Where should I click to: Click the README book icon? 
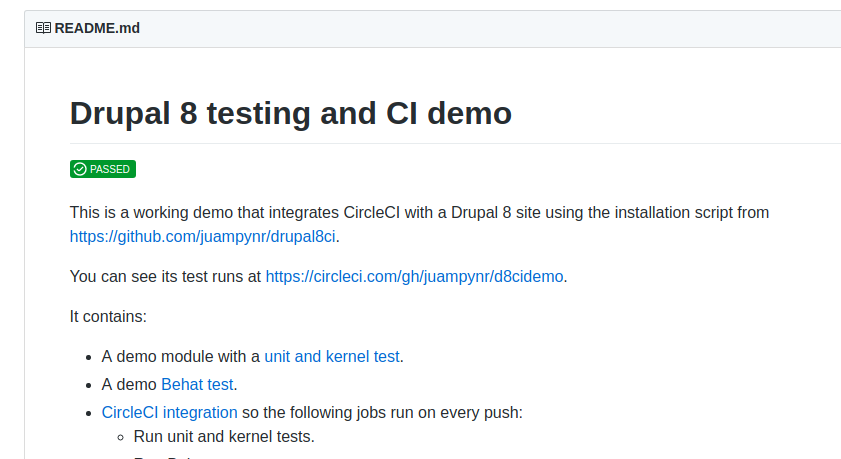point(43,28)
